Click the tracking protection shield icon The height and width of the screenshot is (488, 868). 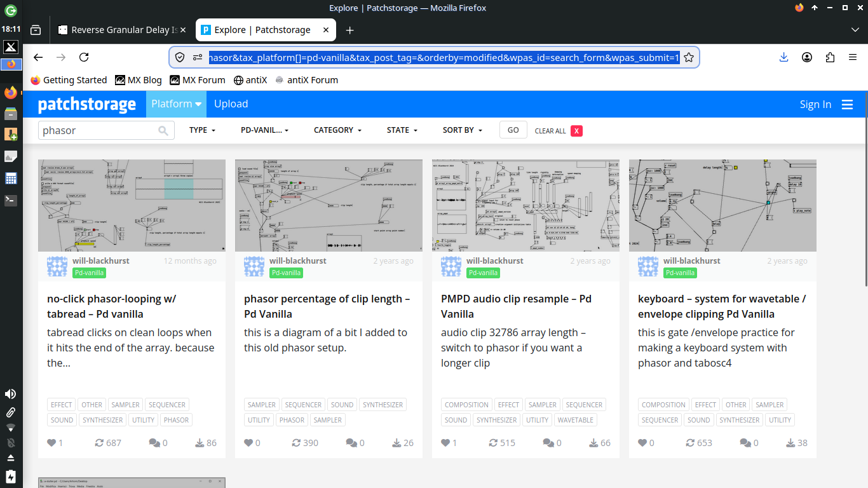coord(180,57)
